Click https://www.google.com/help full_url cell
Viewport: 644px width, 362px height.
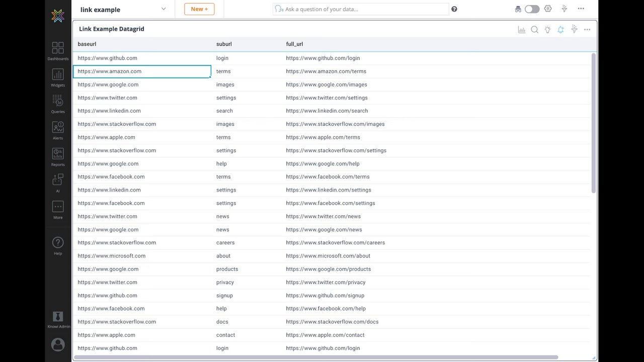pyautogui.click(x=436, y=164)
